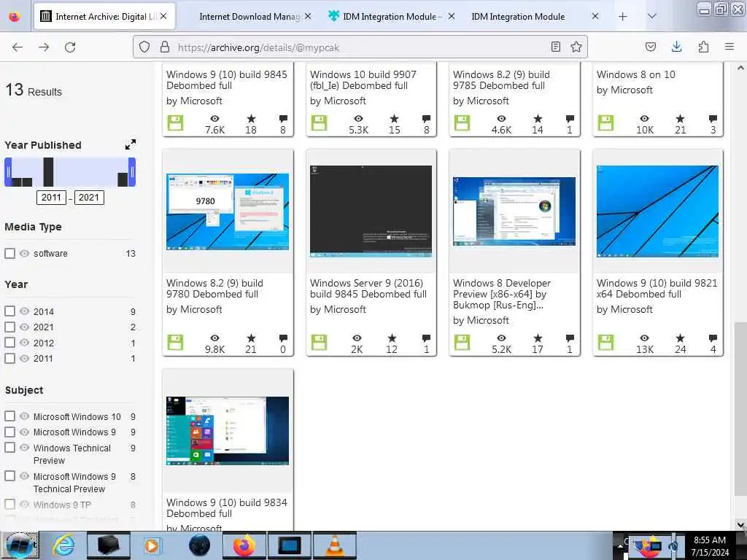Screen dimensions: 747x560
Task: Go back with the browser back arrow
Action: pyautogui.click(x=18, y=47)
